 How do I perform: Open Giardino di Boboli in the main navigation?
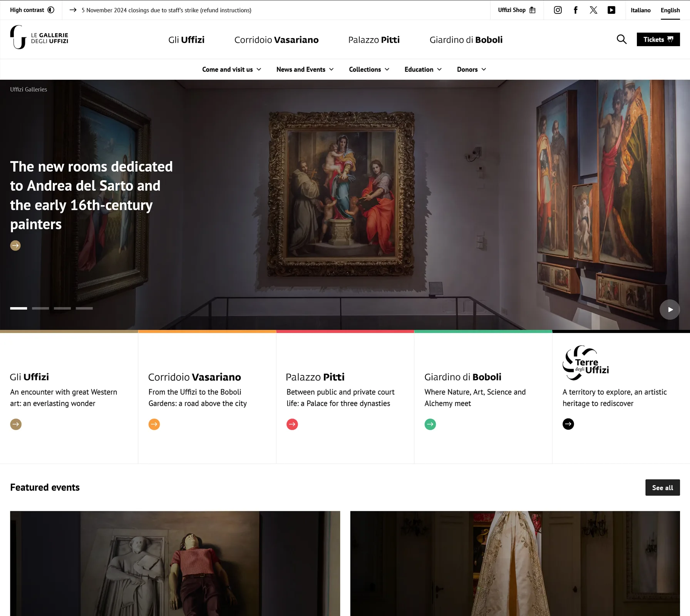point(466,40)
